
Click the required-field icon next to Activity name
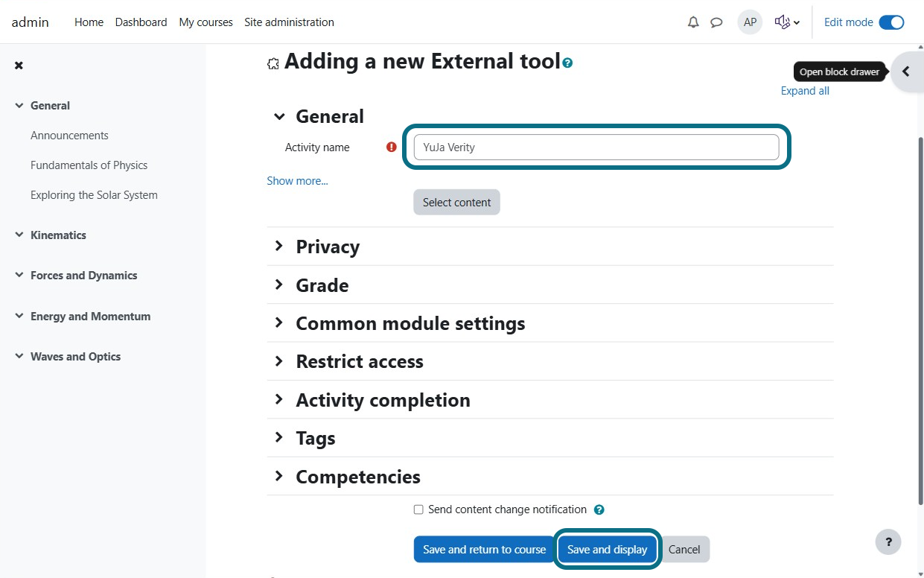(x=392, y=147)
